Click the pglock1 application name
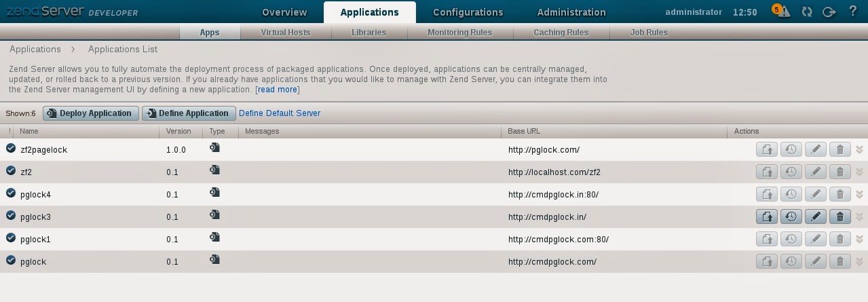 point(36,240)
